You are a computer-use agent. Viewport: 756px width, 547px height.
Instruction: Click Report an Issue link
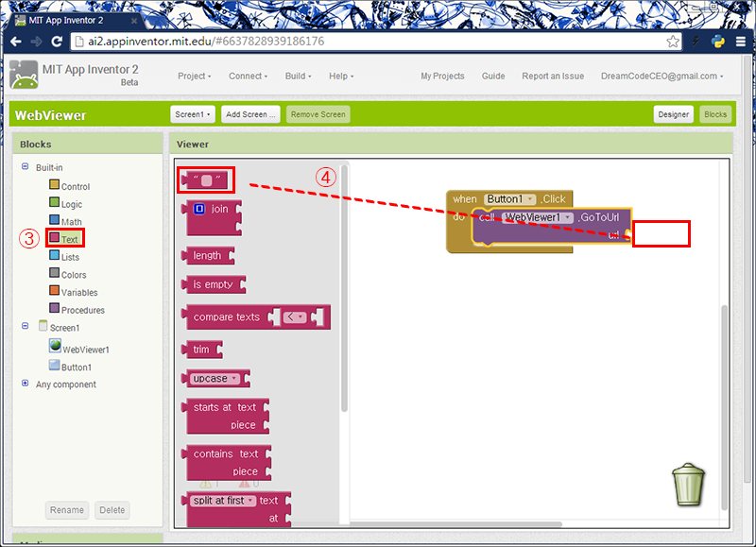[553, 77]
